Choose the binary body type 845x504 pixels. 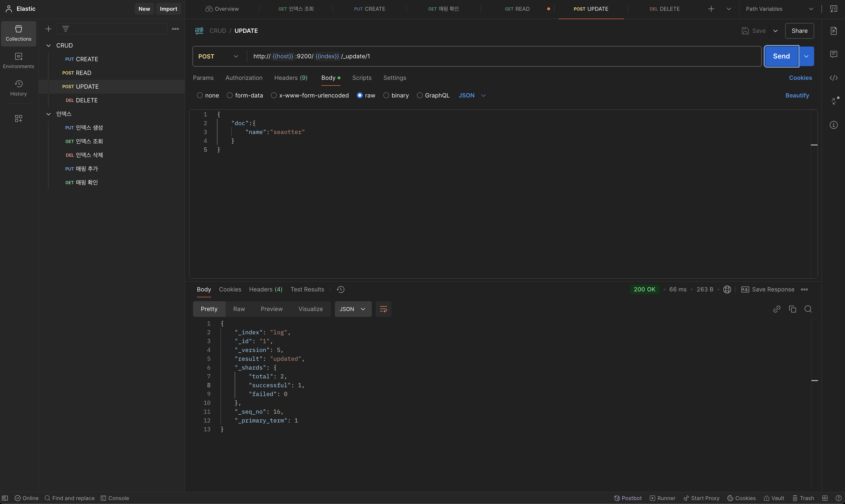pos(386,96)
